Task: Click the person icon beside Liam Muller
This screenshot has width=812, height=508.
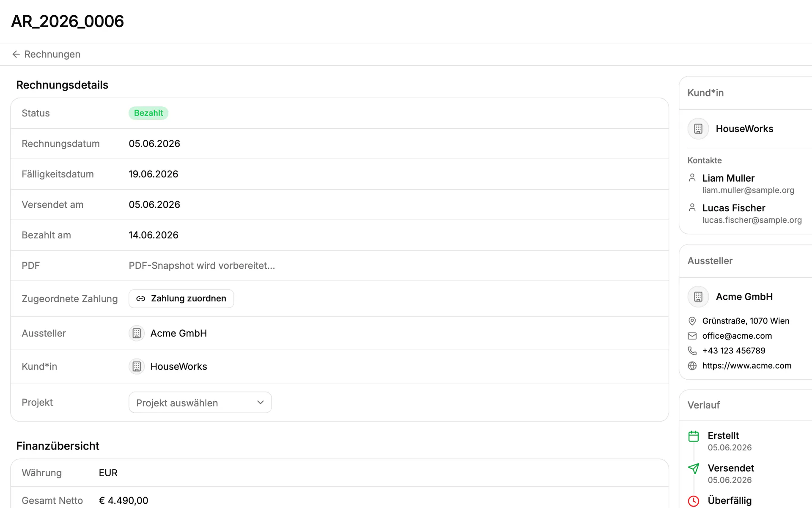Action: (x=692, y=178)
